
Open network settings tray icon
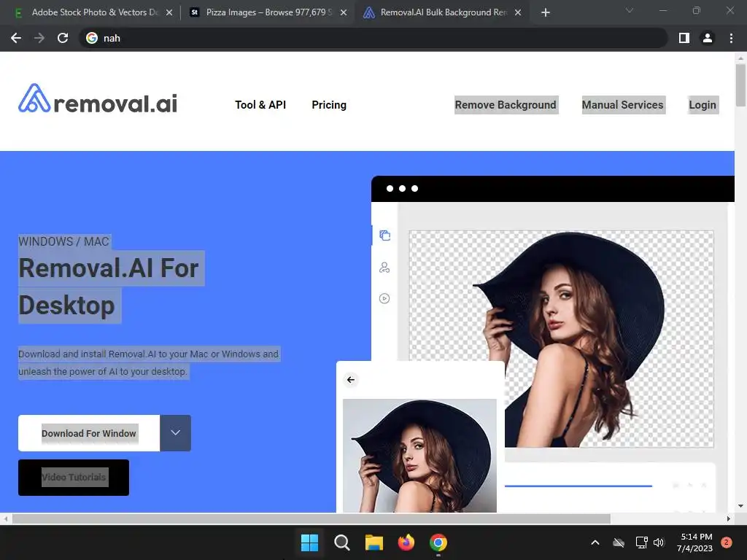[x=641, y=542]
